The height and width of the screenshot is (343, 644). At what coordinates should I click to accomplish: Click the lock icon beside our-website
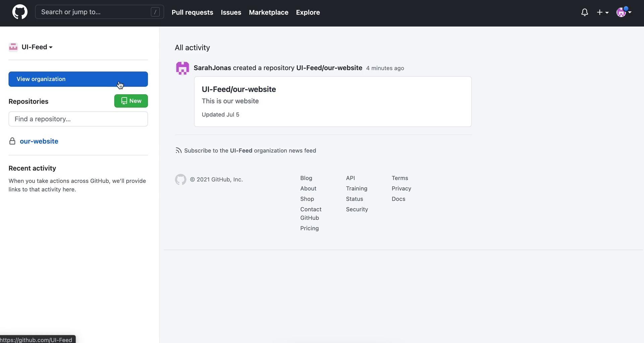(12, 141)
